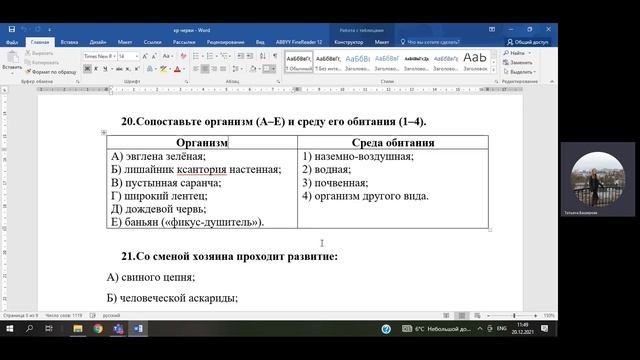
Task: Open font name Times New Roman dropdown
Action: pos(115,56)
